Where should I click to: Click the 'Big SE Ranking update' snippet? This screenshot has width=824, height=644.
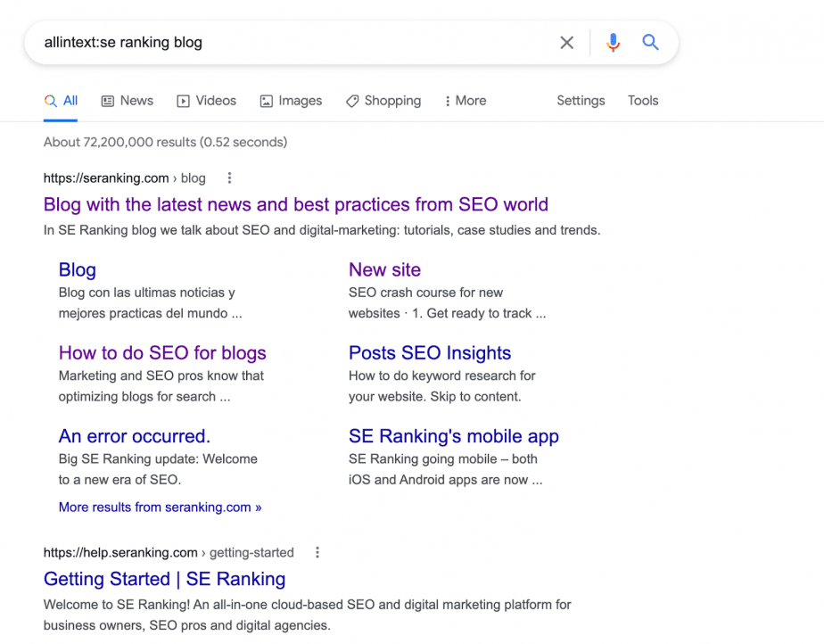158,469
